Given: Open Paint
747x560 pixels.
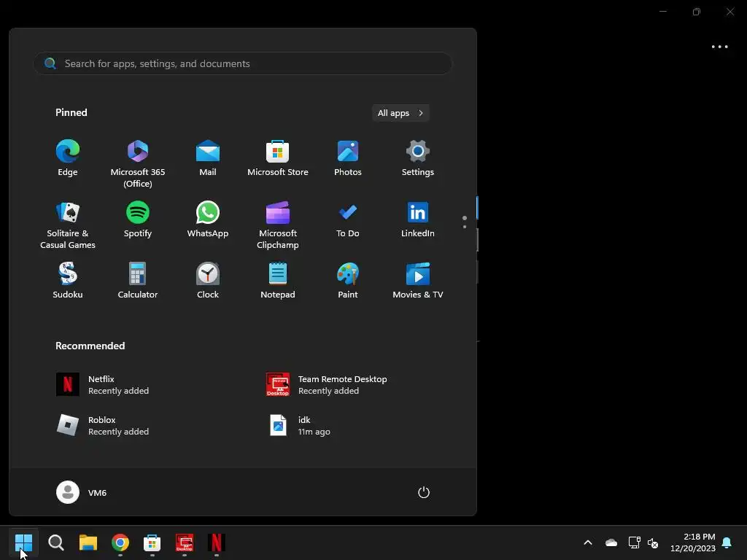Looking at the screenshot, I should (x=348, y=281).
